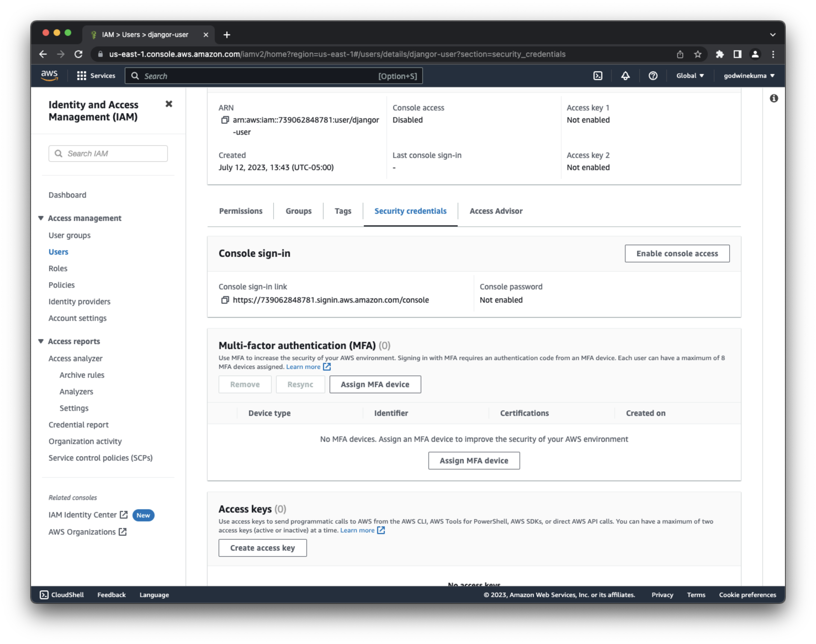Open the info panel icon at right
Viewport: 816px width, 644px height.
[774, 98]
